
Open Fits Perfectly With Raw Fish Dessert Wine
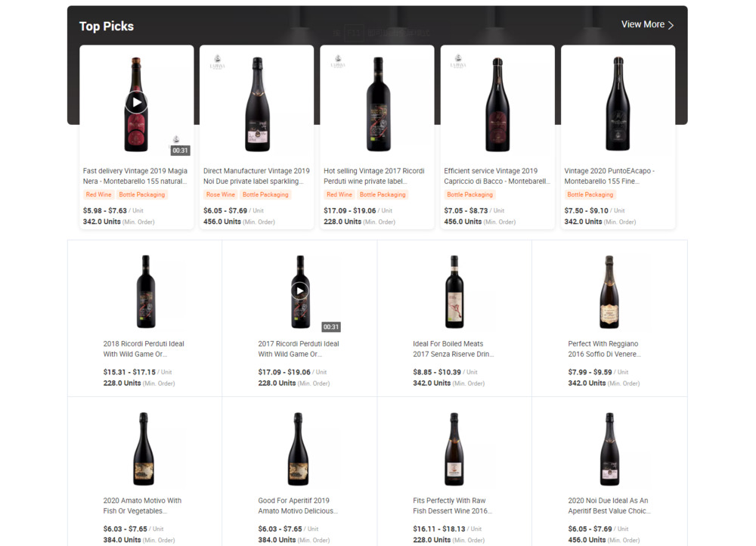point(452,505)
